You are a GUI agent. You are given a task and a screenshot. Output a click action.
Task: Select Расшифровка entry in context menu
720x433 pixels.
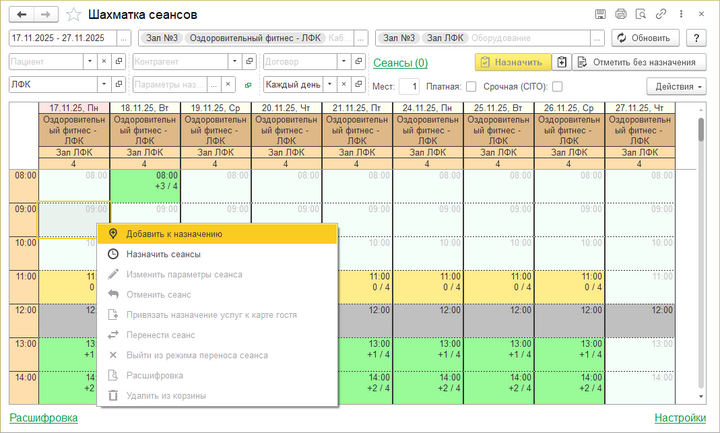[217, 375]
